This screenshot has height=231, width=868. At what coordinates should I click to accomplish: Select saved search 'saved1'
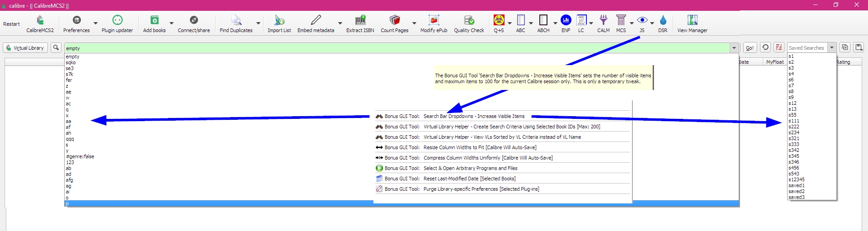[812, 185]
